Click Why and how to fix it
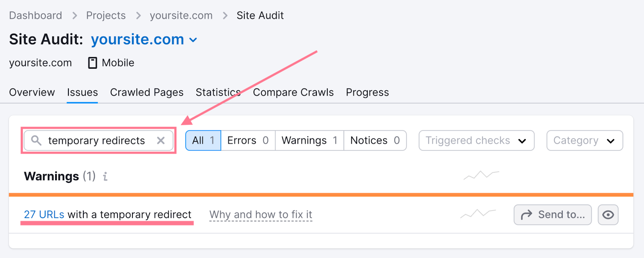 [260, 214]
